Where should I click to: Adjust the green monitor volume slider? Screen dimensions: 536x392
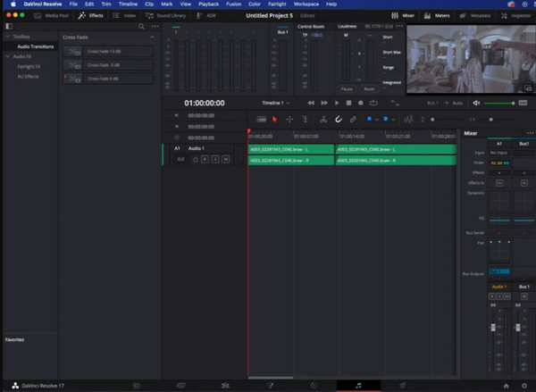(499, 104)
